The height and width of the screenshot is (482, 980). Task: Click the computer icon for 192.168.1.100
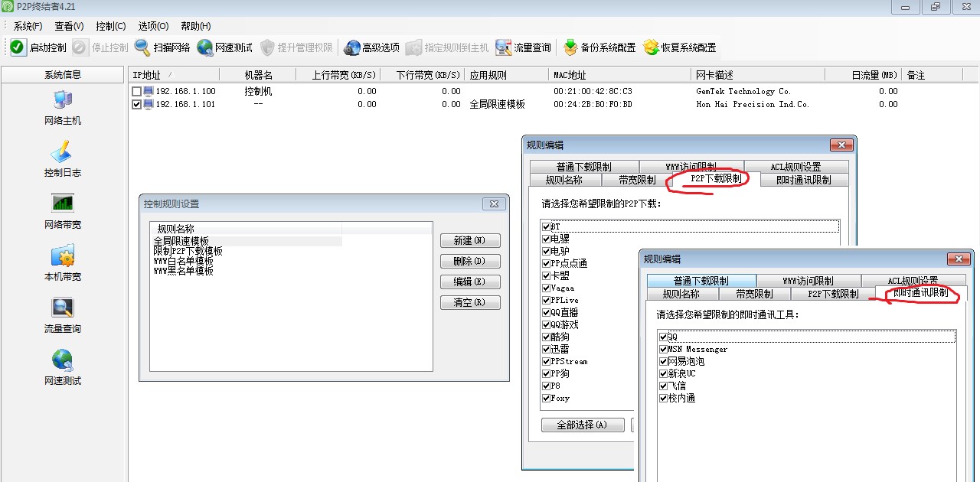(149, 91)
